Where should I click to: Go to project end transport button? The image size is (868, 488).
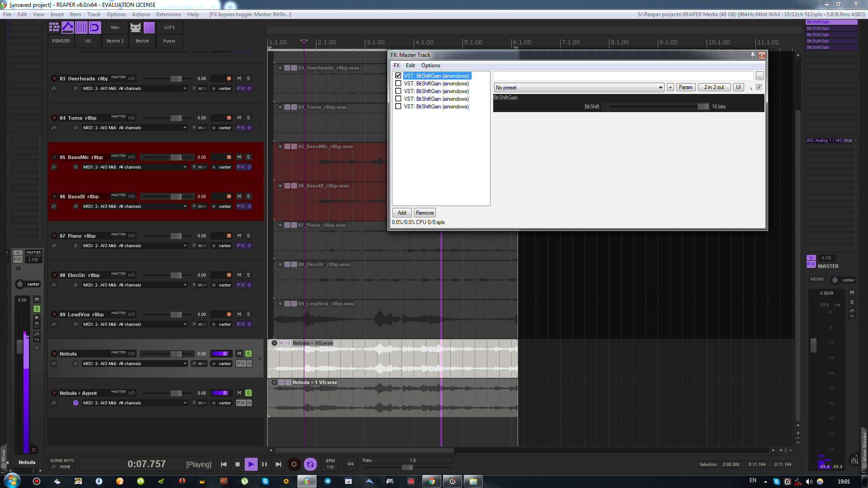coord(278,464)
